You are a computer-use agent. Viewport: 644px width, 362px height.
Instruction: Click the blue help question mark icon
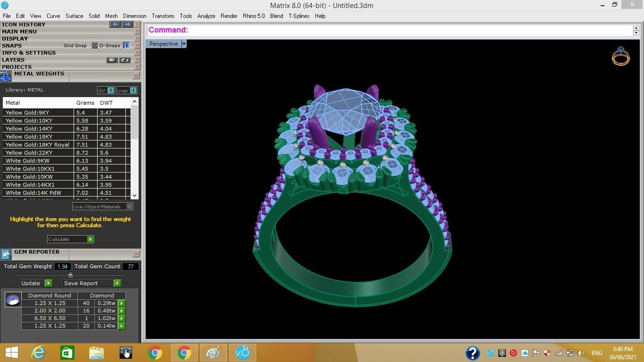tap(472, 353)
